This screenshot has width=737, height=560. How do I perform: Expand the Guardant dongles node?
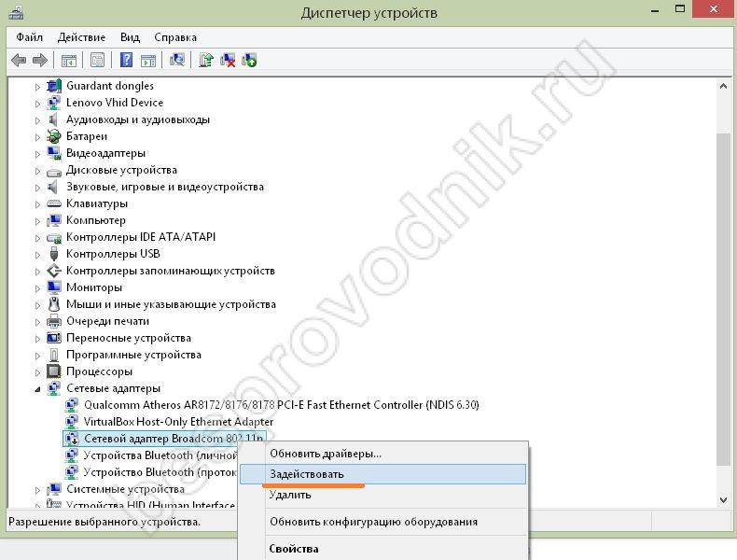37,87
